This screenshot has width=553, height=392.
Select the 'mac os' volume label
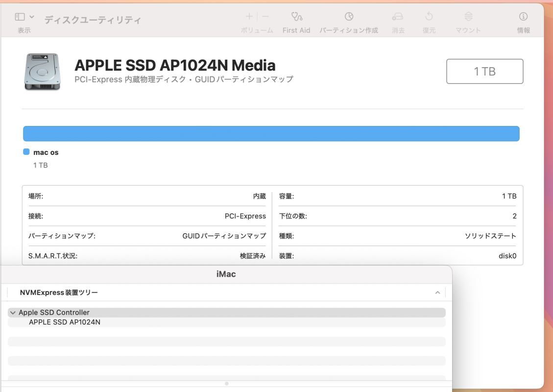46,152
